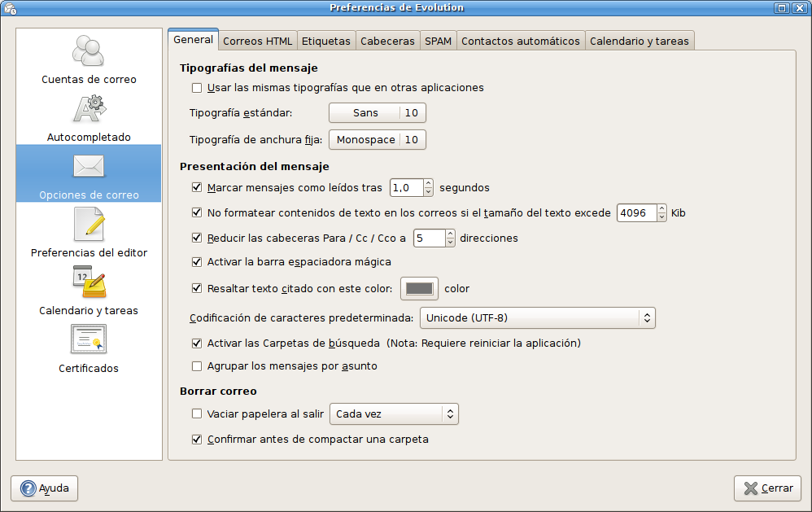Viewport: 812px width, 512px height.
Task: Select the Opciones de correo envelope icon
Action: [89, 166]
